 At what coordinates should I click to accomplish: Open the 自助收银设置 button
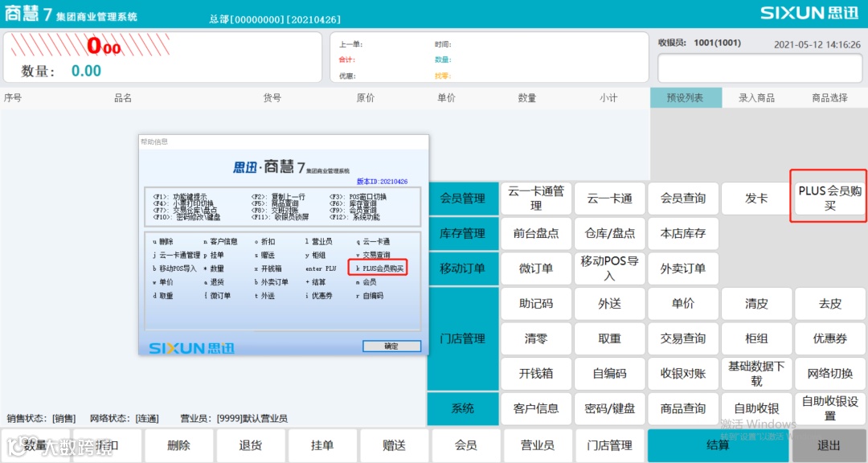click(x=829, y=408)
